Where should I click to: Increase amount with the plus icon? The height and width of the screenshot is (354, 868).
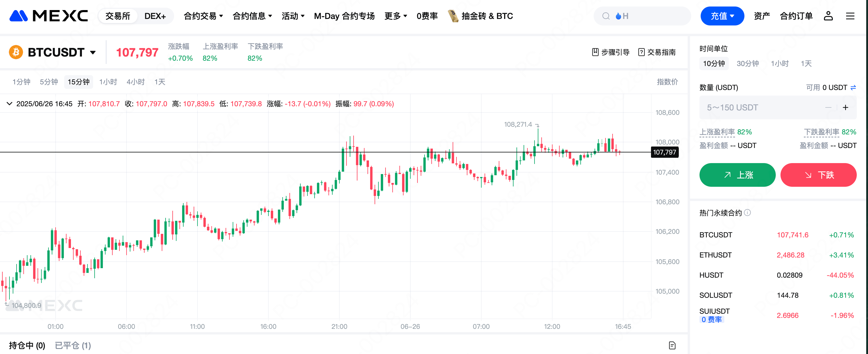point(846,108)
